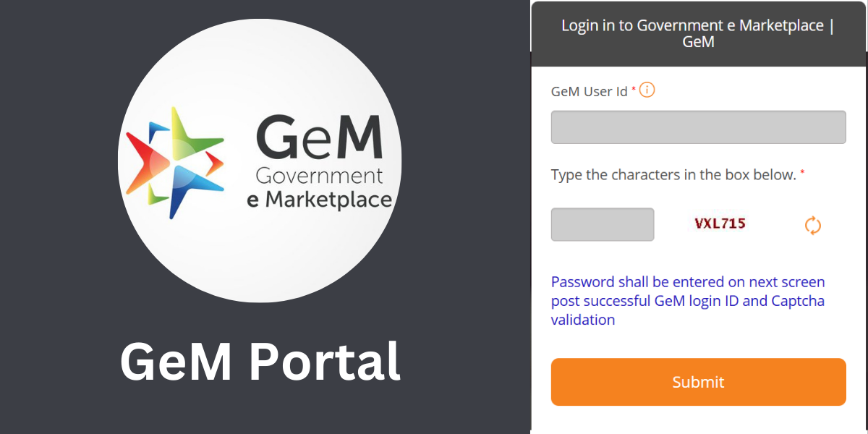
Task: Click the "GeM User Id" field label
Action: (590, 92)
